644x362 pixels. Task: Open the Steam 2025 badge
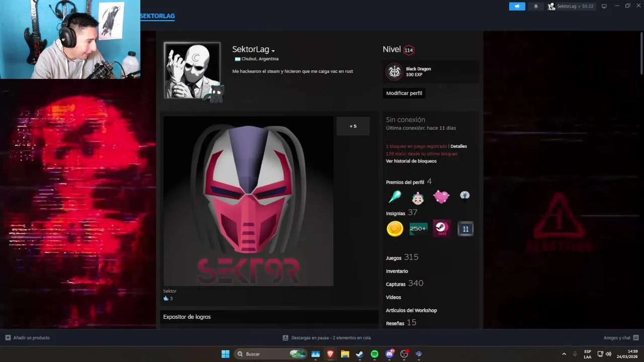click(x=442, y=229)
